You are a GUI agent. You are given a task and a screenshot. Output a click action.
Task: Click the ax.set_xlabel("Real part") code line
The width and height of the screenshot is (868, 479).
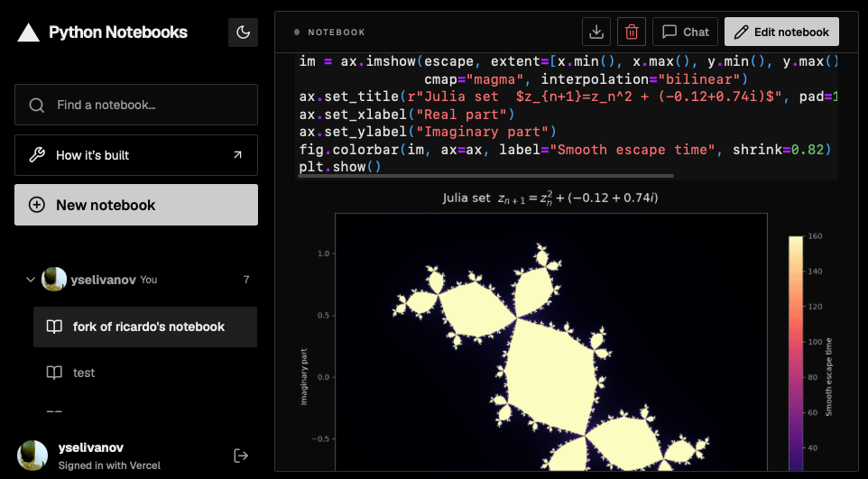point(407,114)
